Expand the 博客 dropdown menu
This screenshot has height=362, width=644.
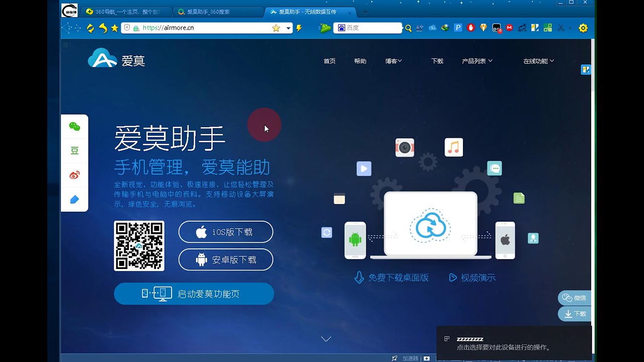pos(393,61)
